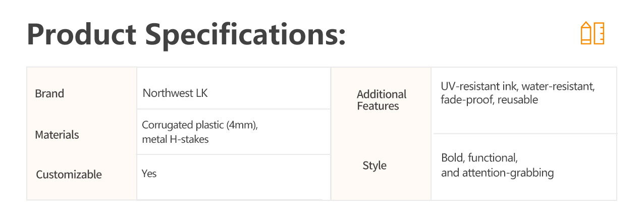Click the metal H-stakes text
Viewport: 644px width, 218px height.
[x=175, y=139]
